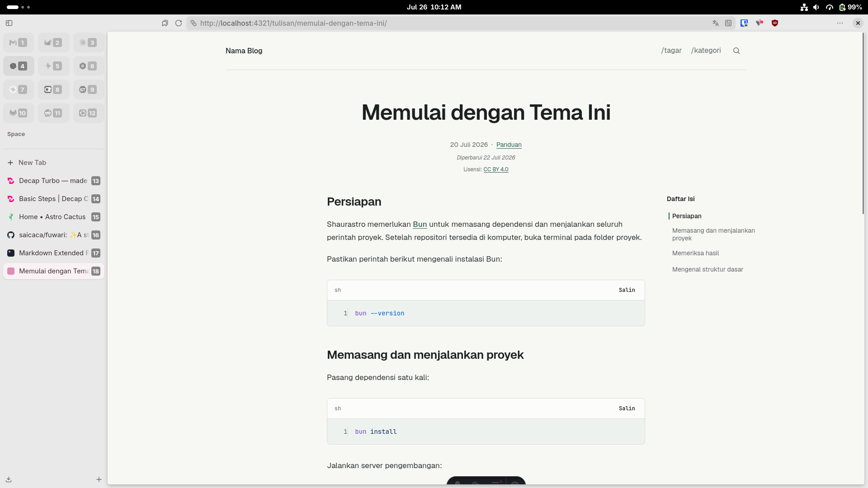Open the clock showing Jul 26 10:12 AM

click(434, 7)
